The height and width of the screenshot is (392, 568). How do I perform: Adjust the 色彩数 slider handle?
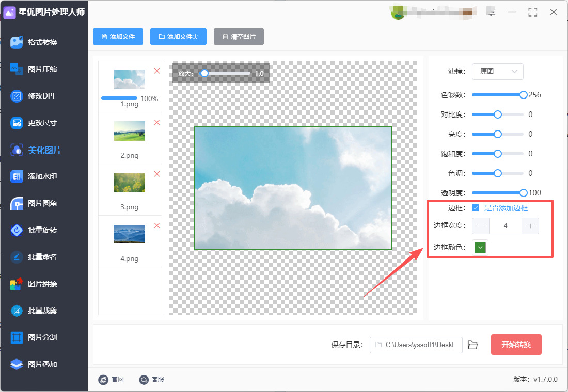click(x=523, y=95)
